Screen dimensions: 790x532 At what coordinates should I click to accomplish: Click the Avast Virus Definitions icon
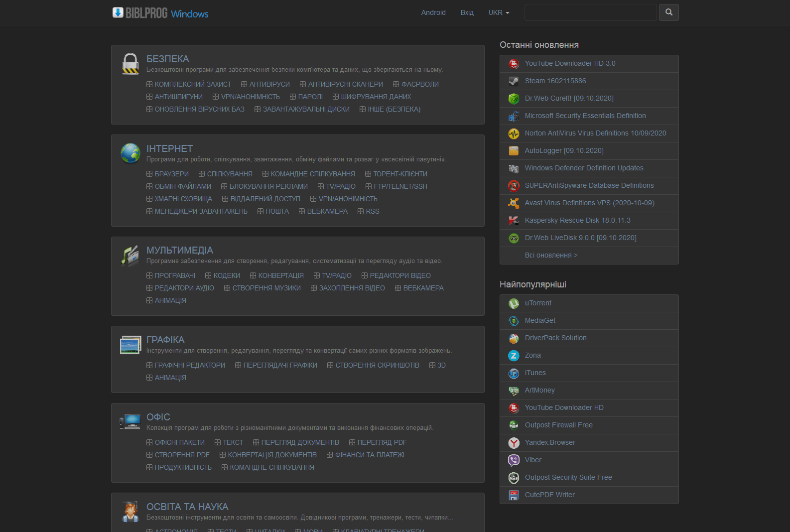(x=514, y=203)
